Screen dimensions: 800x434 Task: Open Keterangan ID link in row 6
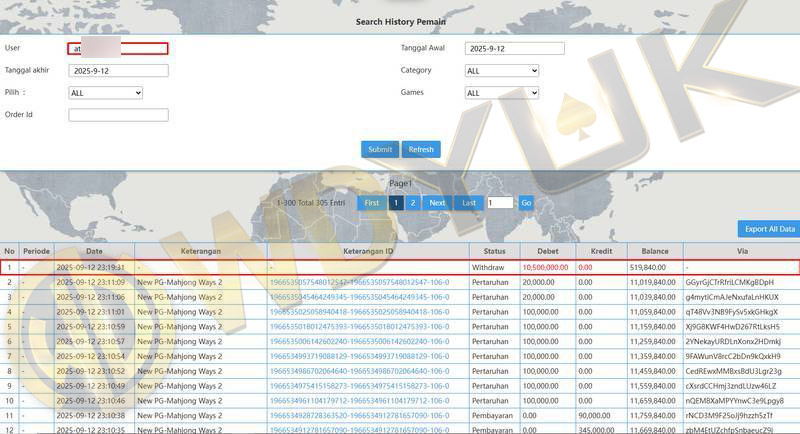pyautogui.click(x=359, y=341)
